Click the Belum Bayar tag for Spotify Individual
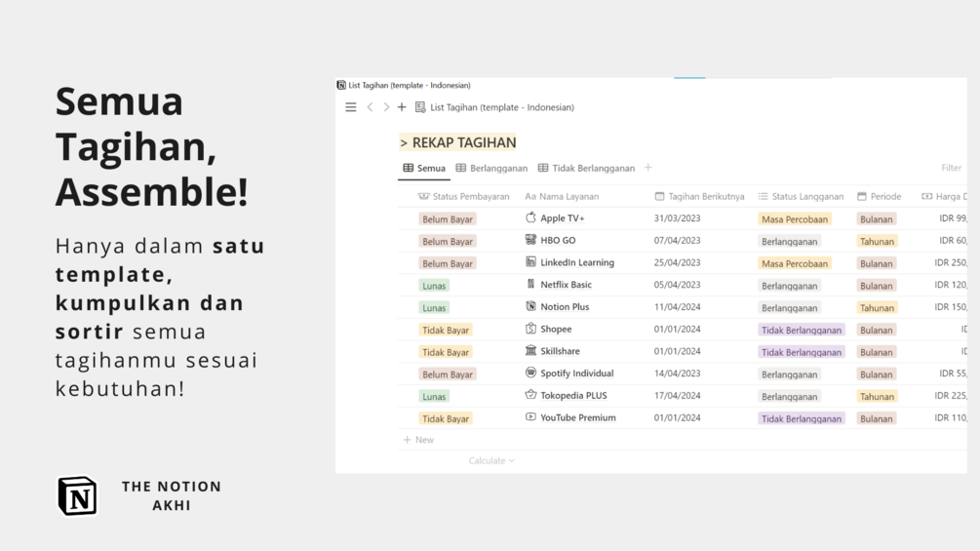 [x=448, y=374]
